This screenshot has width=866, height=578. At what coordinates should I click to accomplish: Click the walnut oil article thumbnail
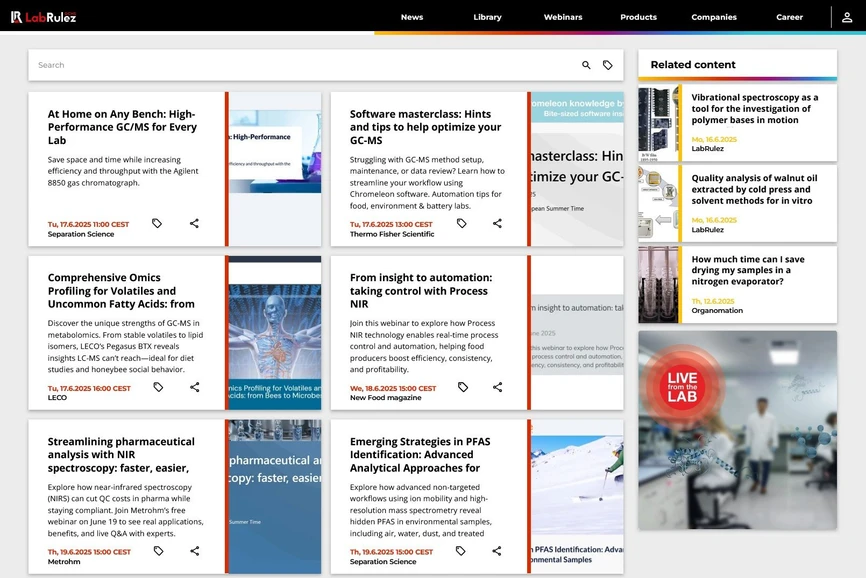658,203
